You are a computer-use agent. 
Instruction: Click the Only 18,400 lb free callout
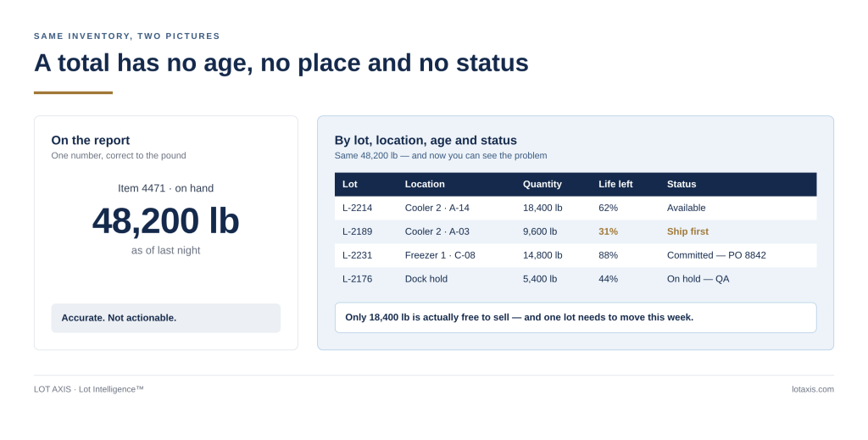(x=576, y=318)
